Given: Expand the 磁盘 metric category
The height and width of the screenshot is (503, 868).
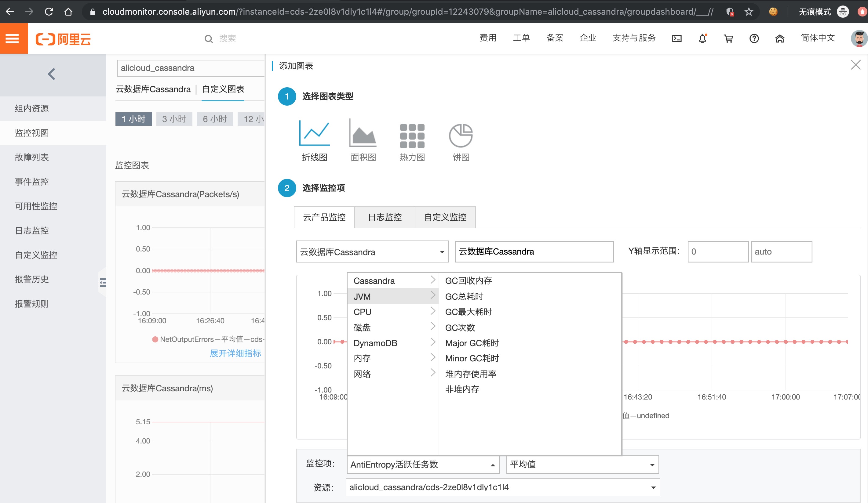Looking at the screenshot, I should click(x=393, y=327).
